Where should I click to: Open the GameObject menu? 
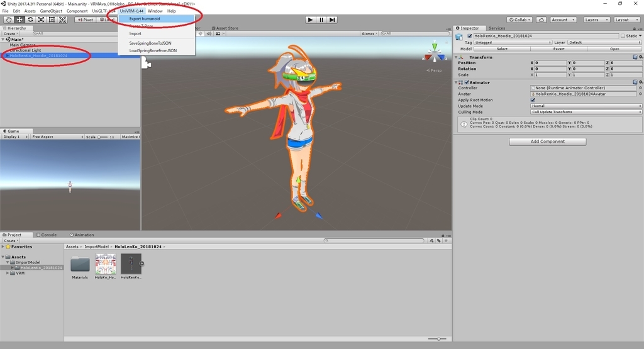click(x=51, y=11)
